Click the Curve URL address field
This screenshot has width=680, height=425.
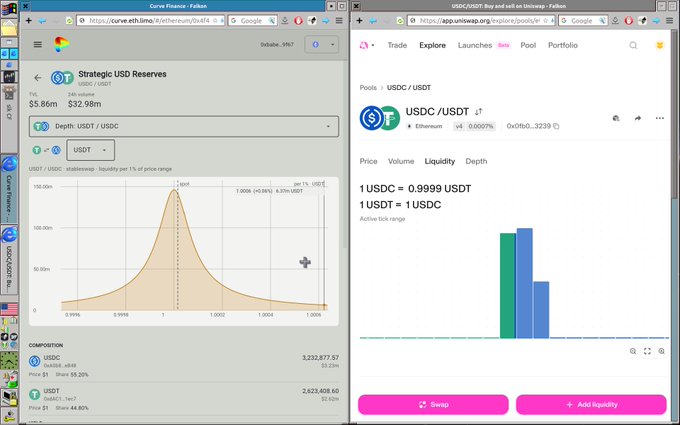(149, 20)
